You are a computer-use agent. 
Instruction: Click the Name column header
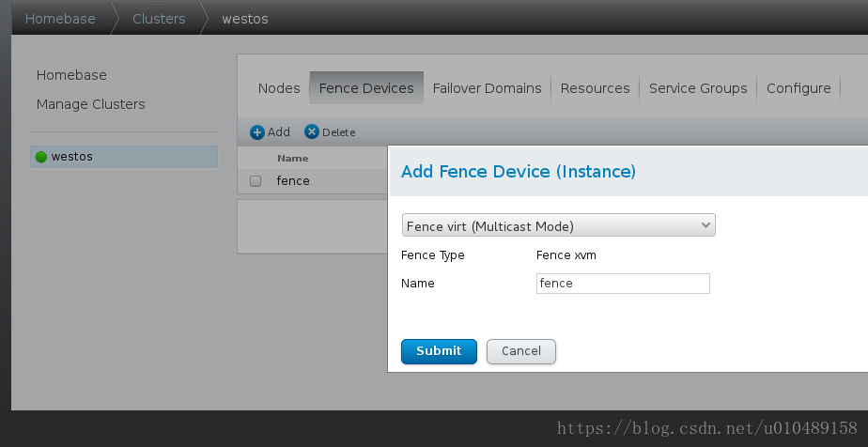coord(293,158)
